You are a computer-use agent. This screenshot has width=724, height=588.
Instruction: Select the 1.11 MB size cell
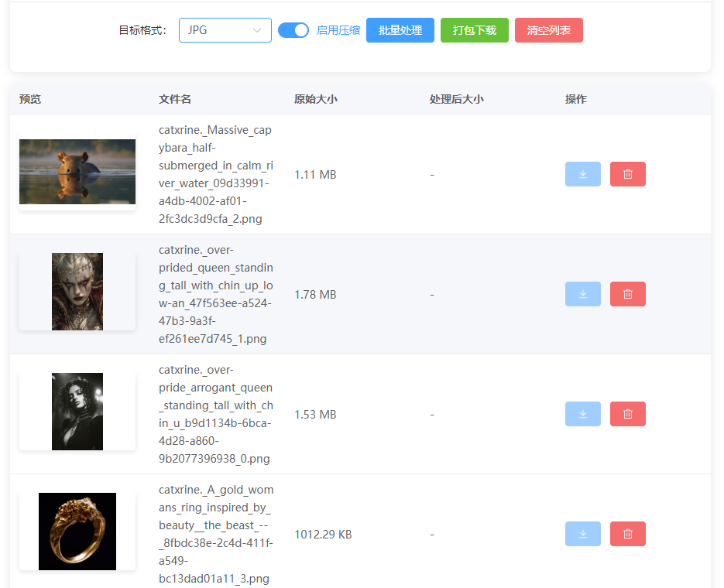coord(315,175)
